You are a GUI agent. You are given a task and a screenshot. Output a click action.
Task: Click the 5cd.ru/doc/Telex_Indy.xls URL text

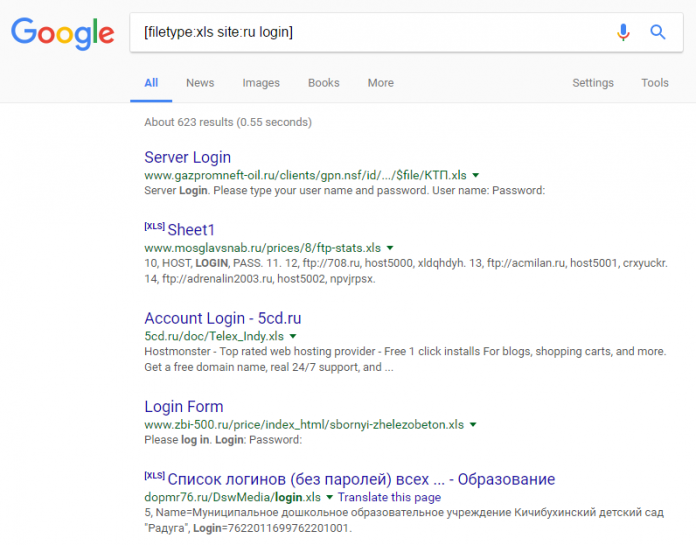[214, 336]
